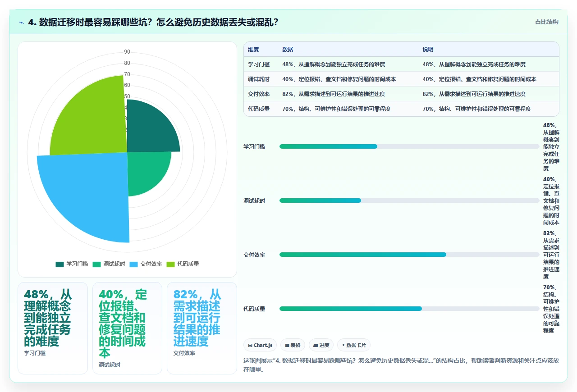Image resolution: width=577 pixels, height=392 pixels.
Task: Click the 代码质量 progress bar
Action: 409,309
